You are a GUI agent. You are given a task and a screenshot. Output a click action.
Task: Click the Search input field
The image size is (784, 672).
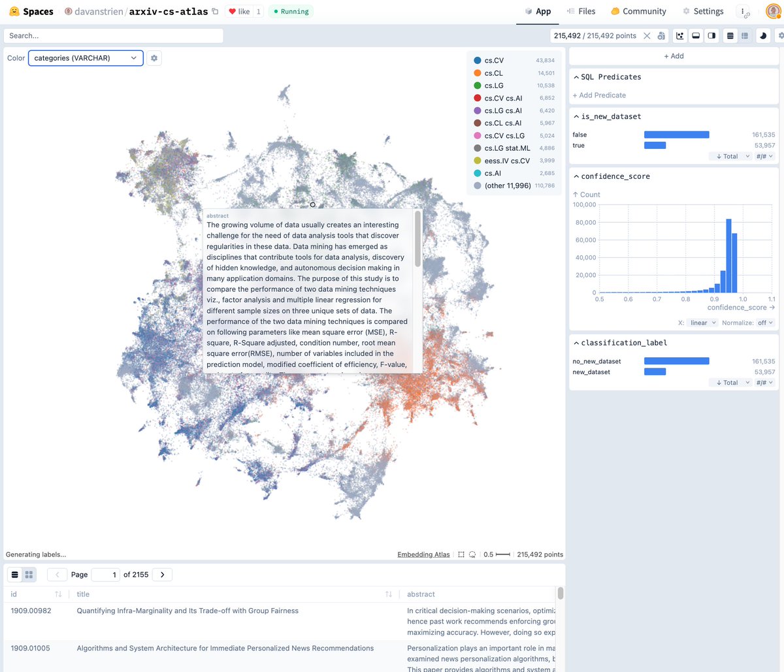tap(114, 36)
